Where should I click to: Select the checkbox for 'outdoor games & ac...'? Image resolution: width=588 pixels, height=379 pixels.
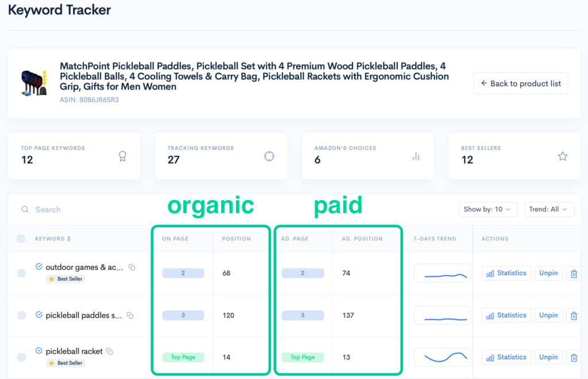pyautogui.click(x=21, y=273)
